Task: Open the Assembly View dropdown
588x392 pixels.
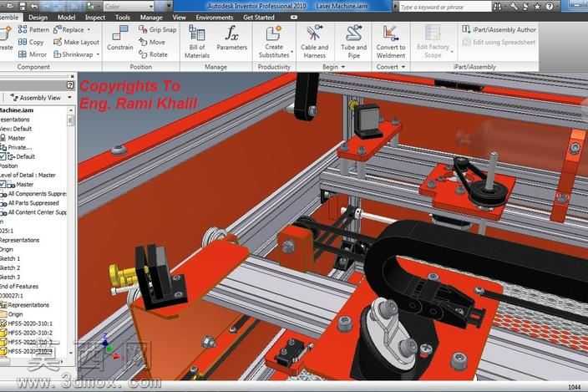Action: point(69,98)
